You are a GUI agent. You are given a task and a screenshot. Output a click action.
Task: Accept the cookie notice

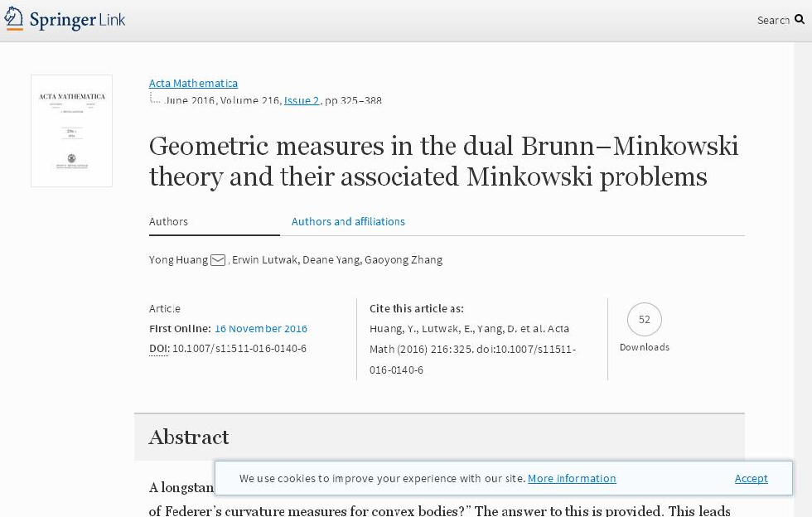pos(751,478)
